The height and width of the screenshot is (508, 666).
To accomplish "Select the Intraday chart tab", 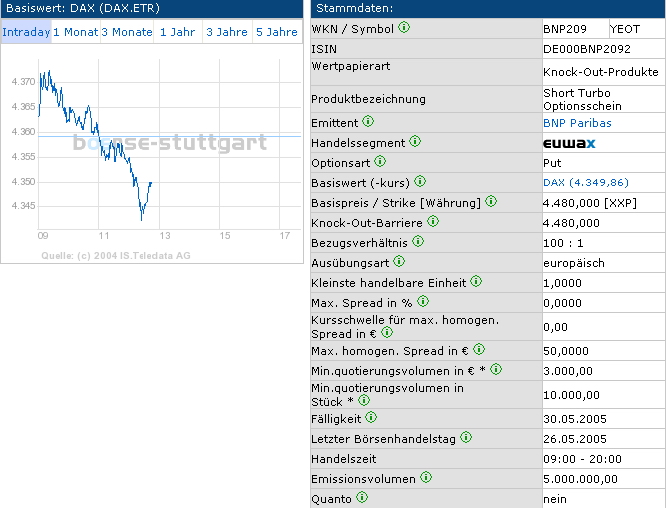I will pyautogui.click(x=26, y=32).
